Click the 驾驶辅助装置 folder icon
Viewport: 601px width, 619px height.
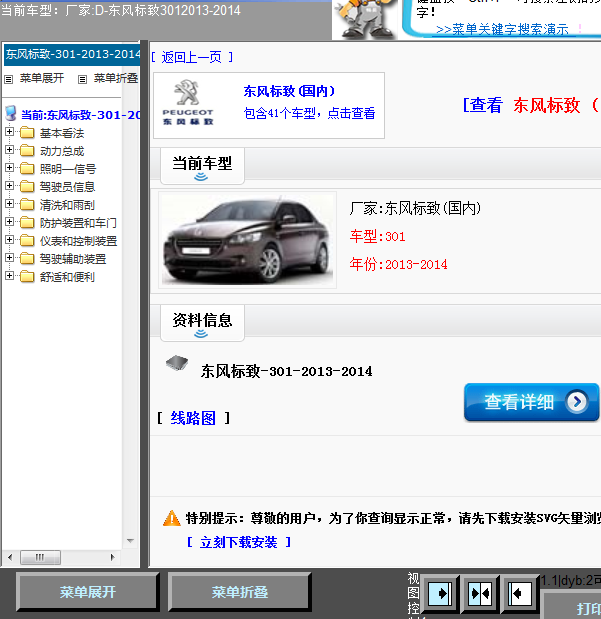click(27, 258)
